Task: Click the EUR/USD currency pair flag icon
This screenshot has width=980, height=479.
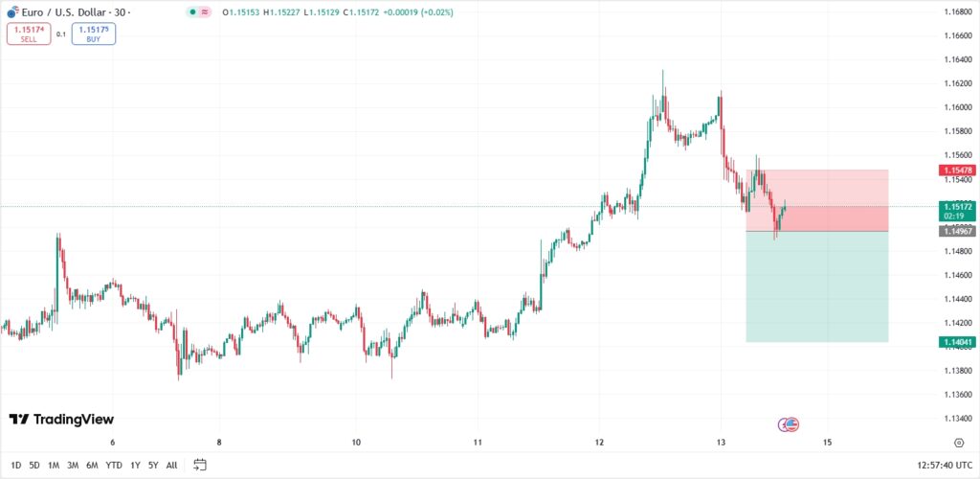Action: point(12,11)
